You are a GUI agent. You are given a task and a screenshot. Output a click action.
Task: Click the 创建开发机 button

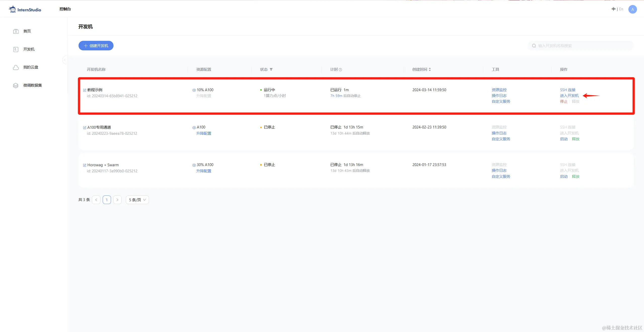(x=96, y=46)
